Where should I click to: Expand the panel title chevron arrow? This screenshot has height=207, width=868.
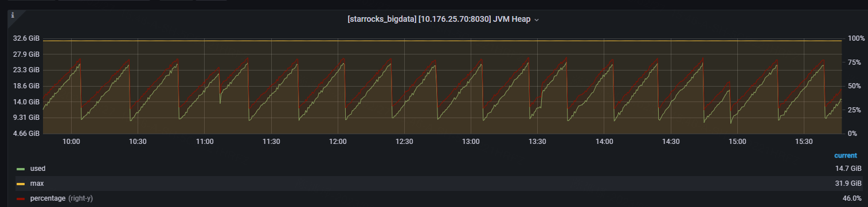point(537,20)
